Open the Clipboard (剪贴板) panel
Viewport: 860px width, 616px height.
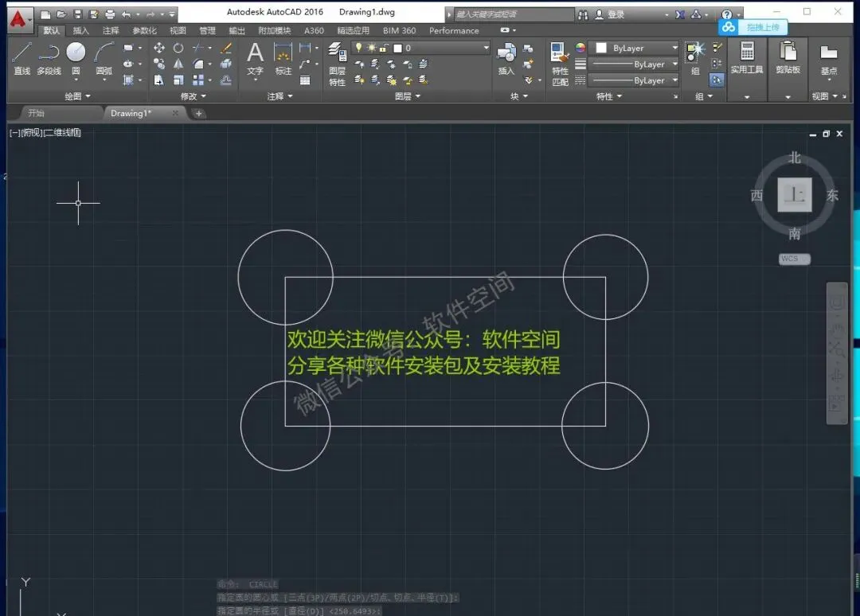[788, 57]
